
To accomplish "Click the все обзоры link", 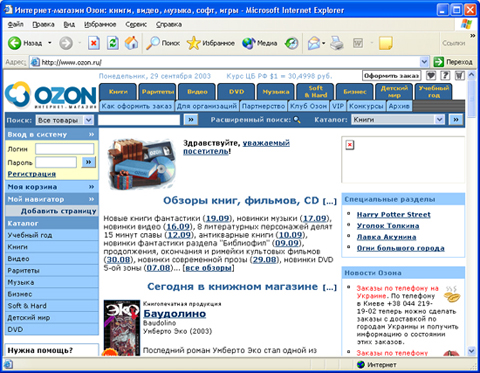I will 208,268.
